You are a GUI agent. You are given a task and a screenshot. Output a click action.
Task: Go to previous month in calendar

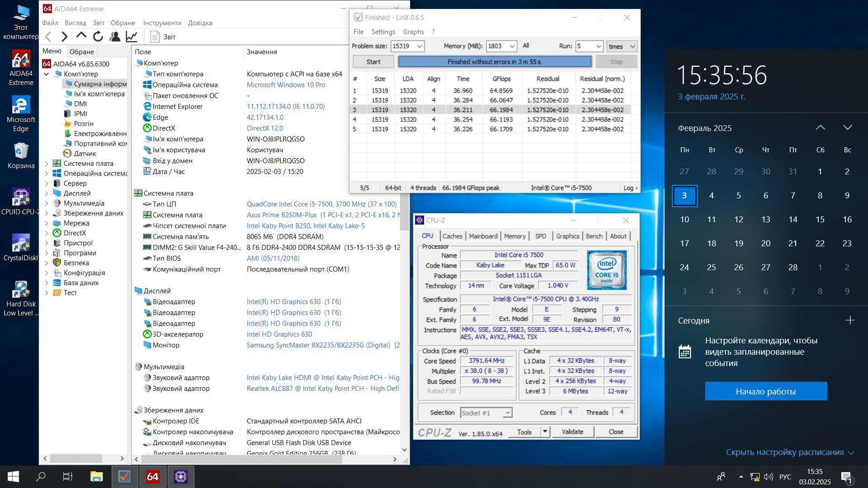click(820, 128)
